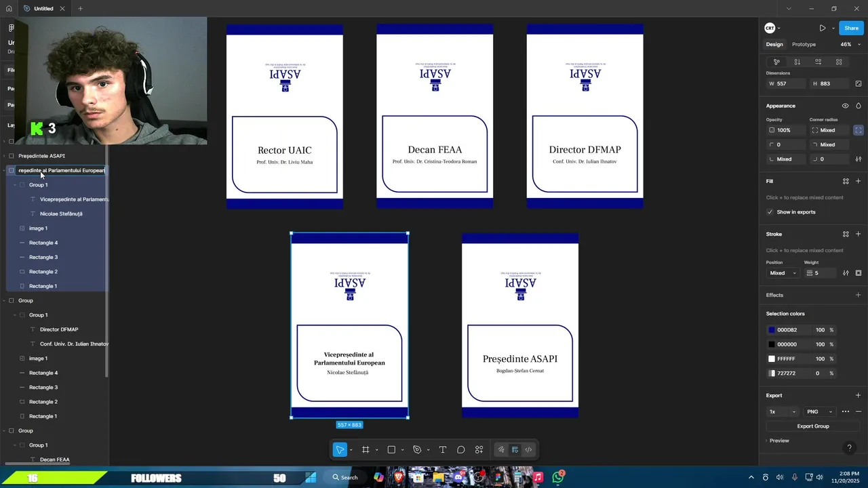Open Frame tool options arrow
Image resolution: width=868 pixels, height=488 pixels.
click(x=376, y=450)
